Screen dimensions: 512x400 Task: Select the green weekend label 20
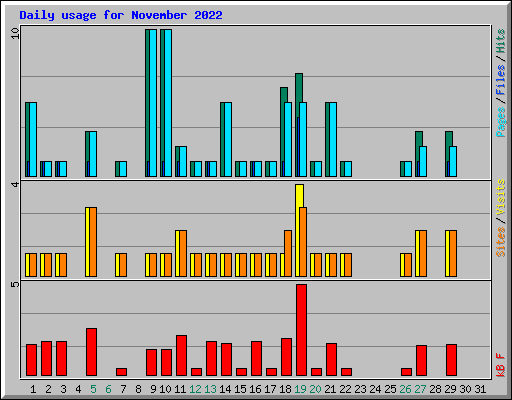pos(315,389)
